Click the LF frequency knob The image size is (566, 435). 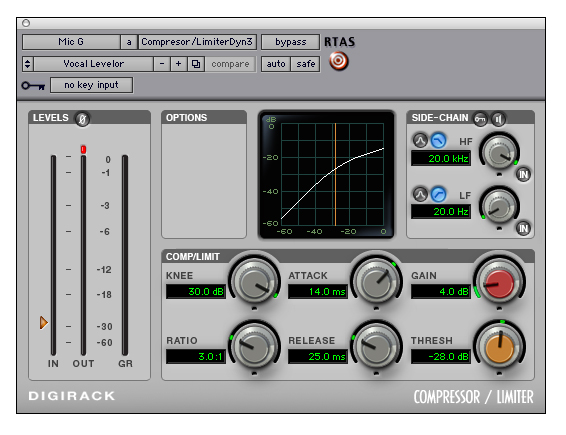click(x=500, y=207)
